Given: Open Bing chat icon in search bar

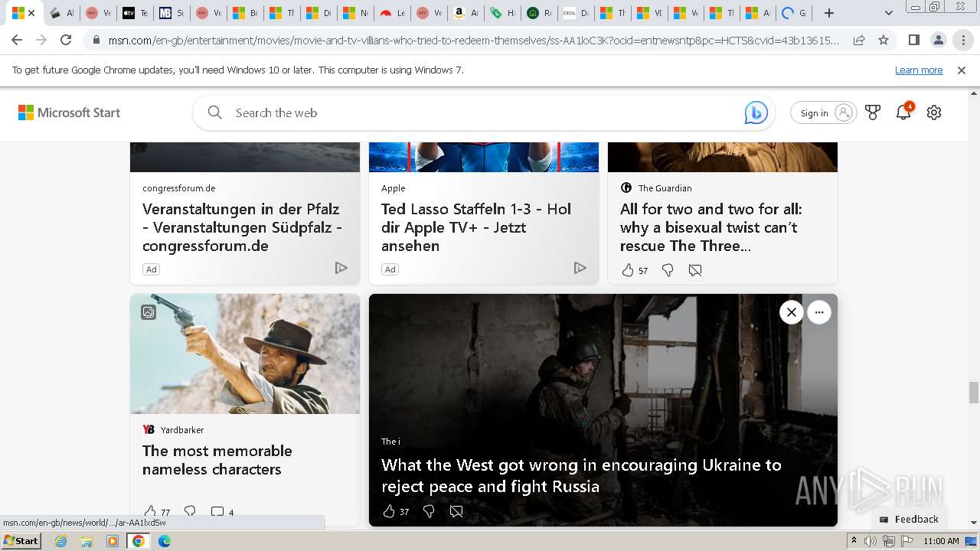Looking at the screenshot, I should tap(756, 112).
